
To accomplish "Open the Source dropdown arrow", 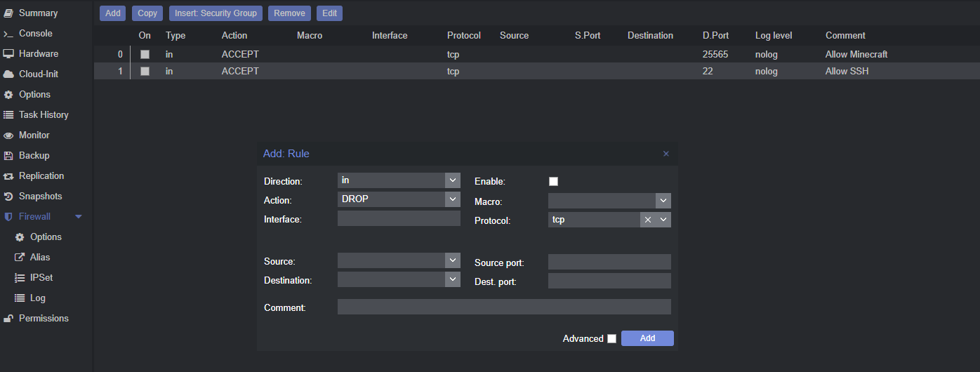I will pos(453,260).
